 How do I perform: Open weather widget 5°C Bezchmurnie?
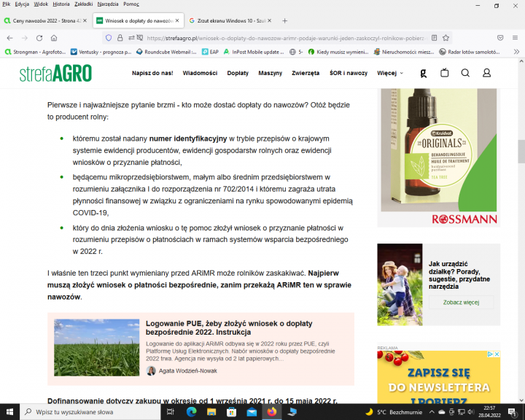394,412
